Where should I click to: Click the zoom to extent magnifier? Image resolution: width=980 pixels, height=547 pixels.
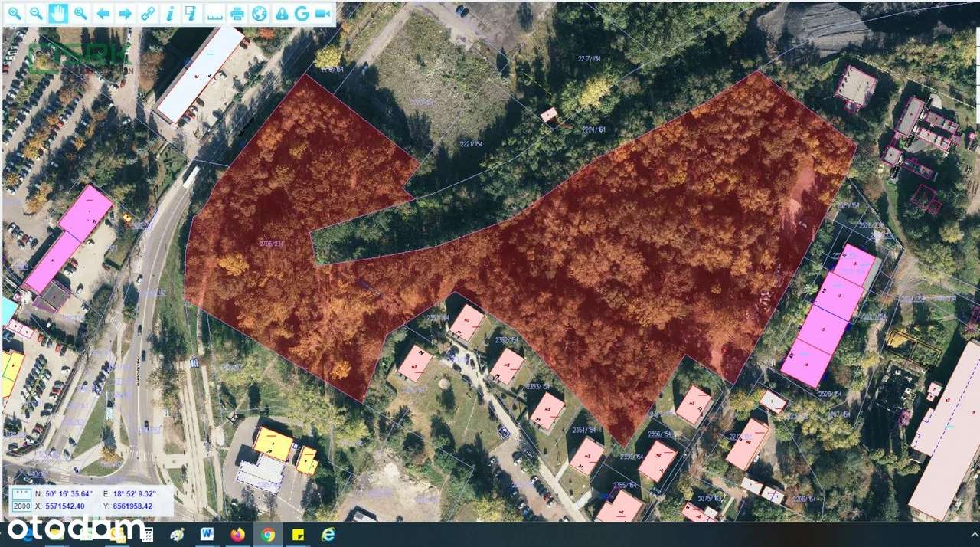[x=80, y=13]
